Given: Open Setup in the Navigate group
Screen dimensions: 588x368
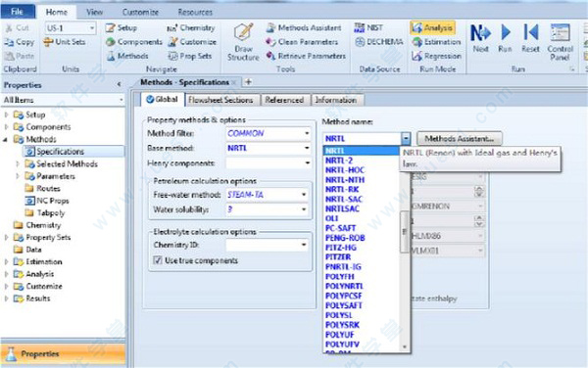Looking at the screenshot, I should coord(122,27).
